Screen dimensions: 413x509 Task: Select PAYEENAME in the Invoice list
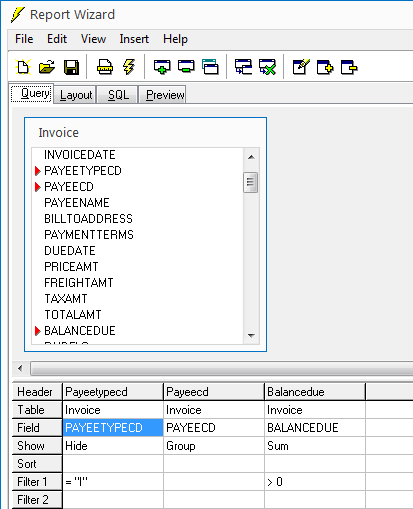[x=77, y=203]
